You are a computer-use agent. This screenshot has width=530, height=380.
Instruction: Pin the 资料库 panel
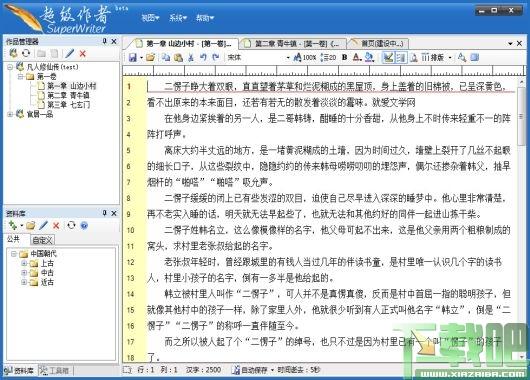[104, 213]
